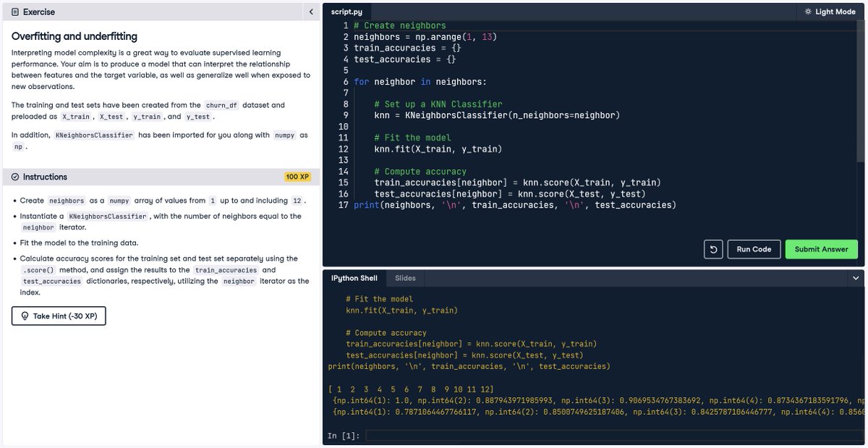Click line 9 KNeighborsClassifier code
Viewport: 868px width, 448px height.
pyautogui.click(x=497, y=115)
